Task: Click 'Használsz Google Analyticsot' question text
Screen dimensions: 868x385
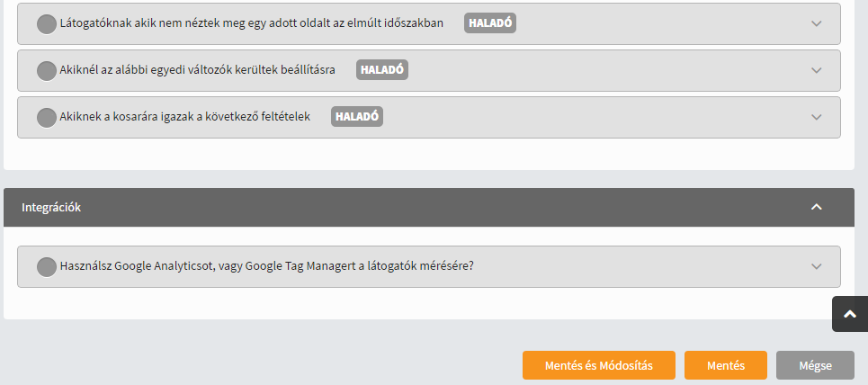Action: [x=266, y=266]
